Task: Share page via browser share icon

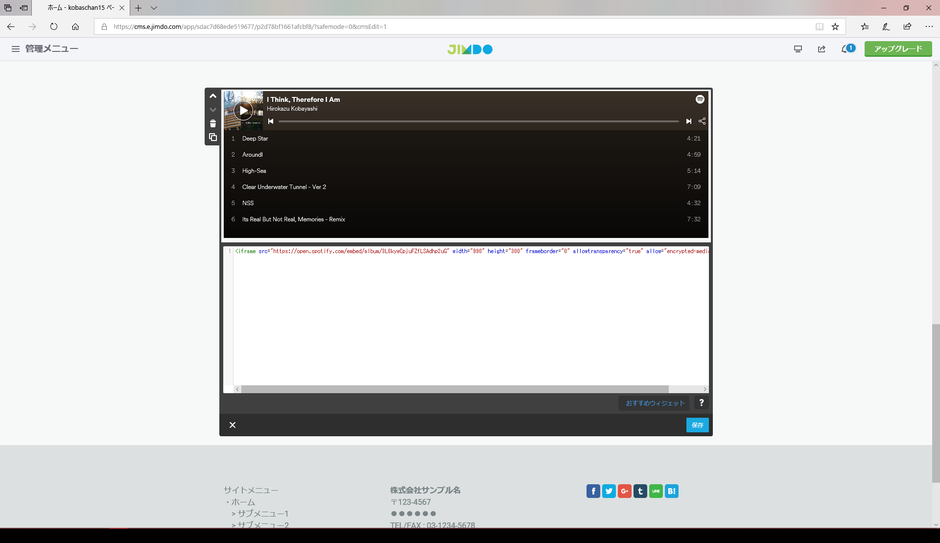Action: (907, 26)
